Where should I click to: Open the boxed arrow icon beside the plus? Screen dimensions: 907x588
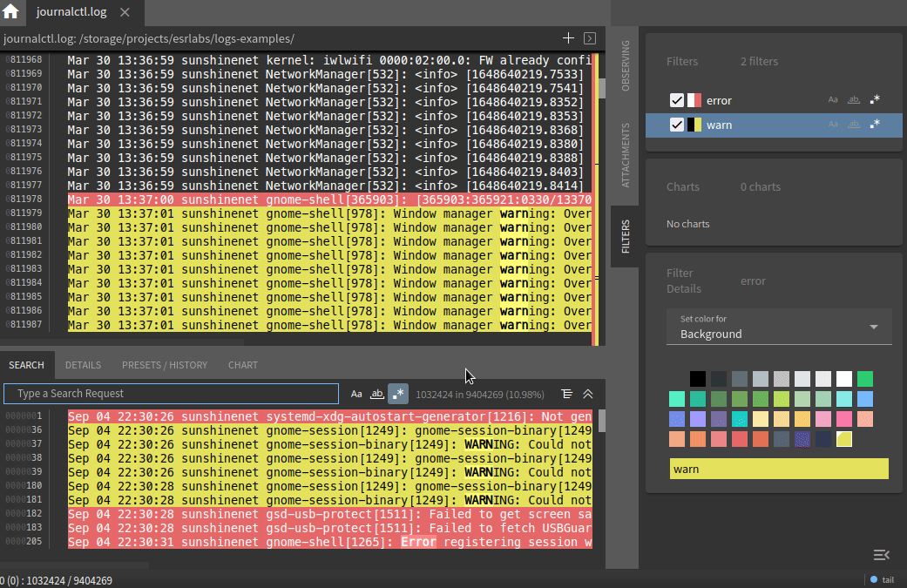pyautogui.click(x=590, y=38)
